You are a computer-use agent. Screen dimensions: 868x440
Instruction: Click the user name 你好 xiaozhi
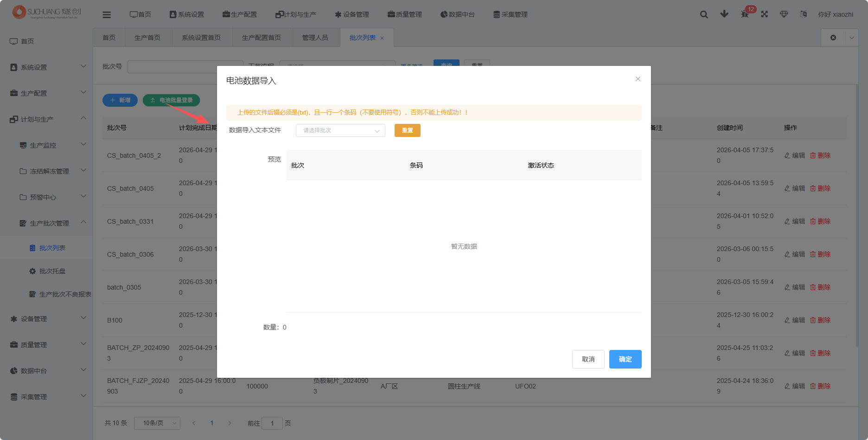(836, 14)
